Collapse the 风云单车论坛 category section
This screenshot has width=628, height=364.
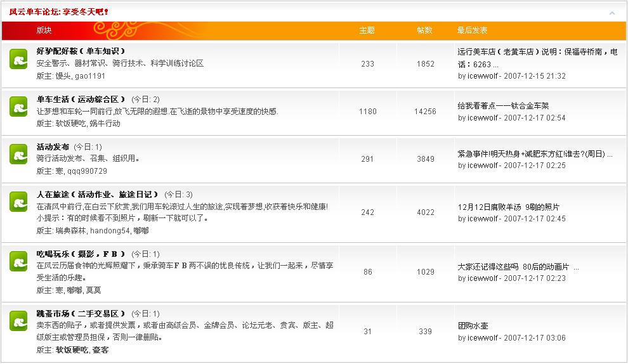coord(612,13)
